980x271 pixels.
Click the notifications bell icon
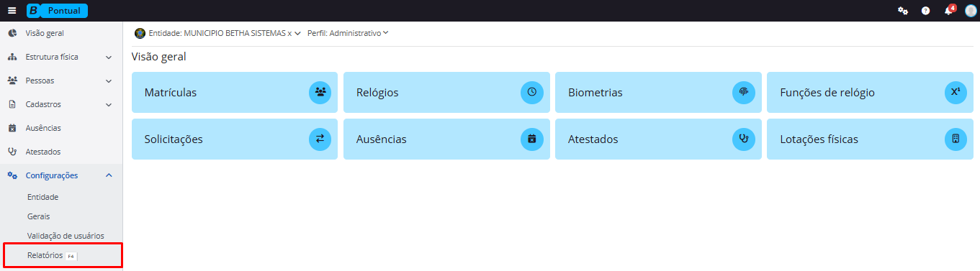[x=949, y=11]
